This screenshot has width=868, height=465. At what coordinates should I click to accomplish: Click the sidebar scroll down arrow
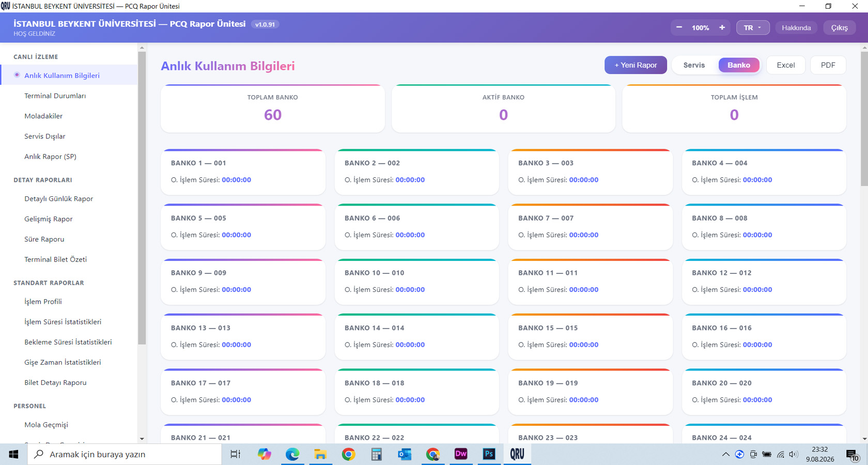(x=142, y=439)
